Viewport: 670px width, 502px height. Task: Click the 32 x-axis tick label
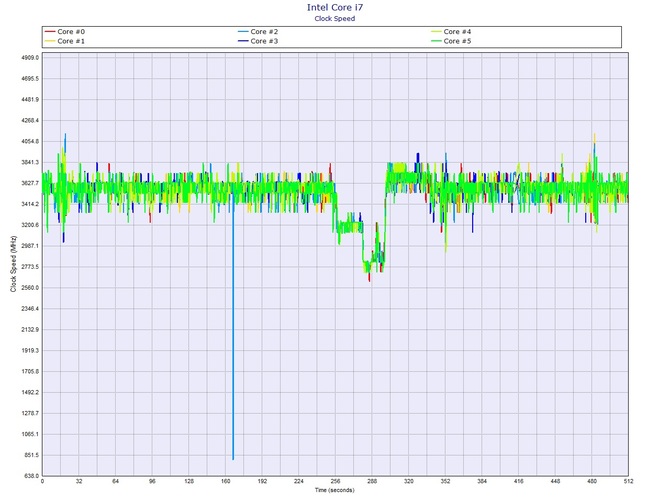(x=79, y=481)
